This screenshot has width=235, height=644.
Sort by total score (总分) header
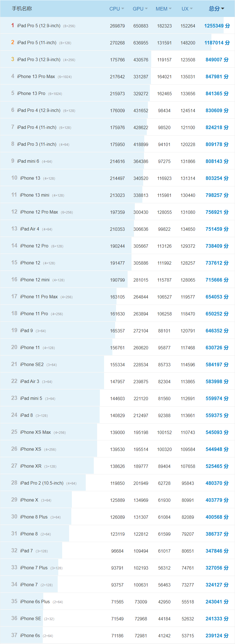click(x=216, y=9)
